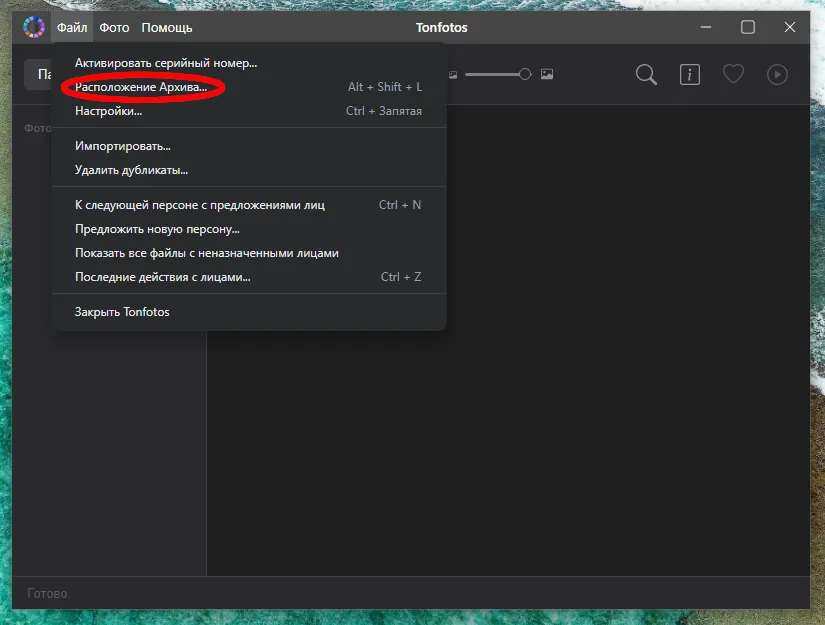Screen dimensions: 825x625
Task: Click the small thumbnail size icon
Action: (x=453, y=74)
